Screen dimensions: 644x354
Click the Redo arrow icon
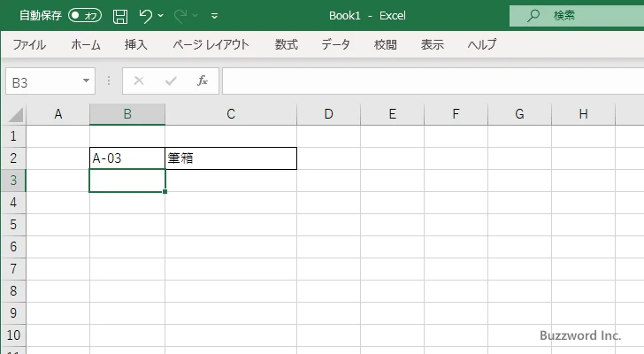[x=180, y=16]
